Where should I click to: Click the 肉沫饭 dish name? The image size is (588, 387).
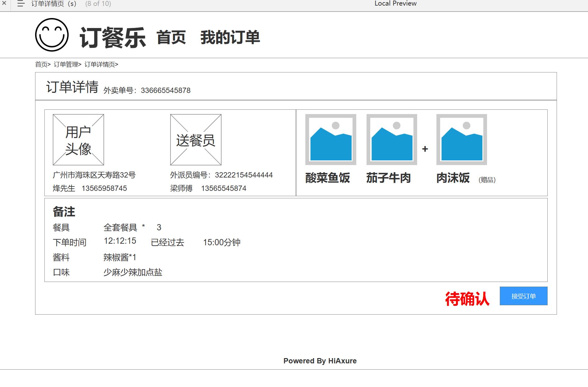coord(453,178)
